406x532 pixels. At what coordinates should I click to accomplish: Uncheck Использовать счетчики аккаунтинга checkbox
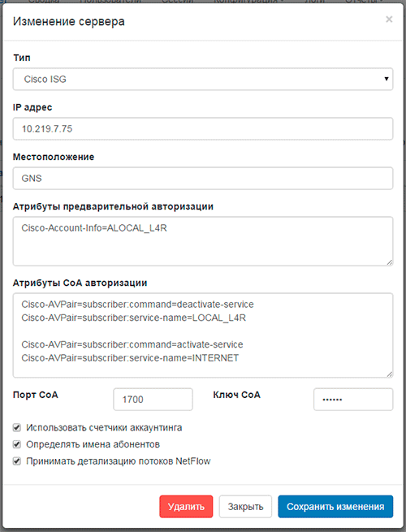click(x=16, y=427)
